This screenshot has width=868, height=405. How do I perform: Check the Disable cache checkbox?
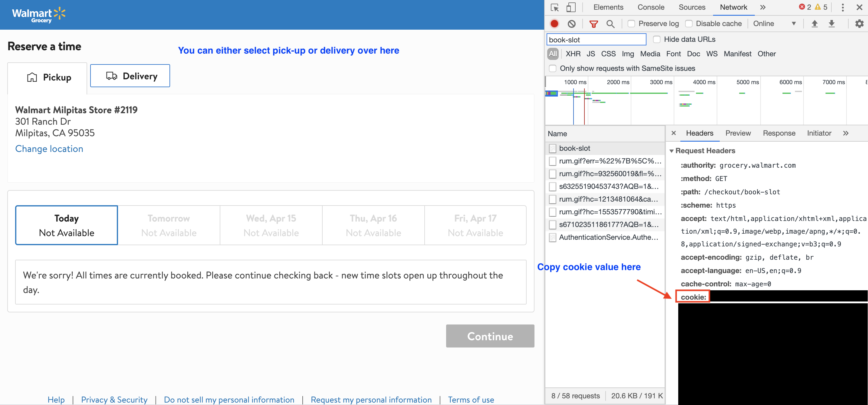689,24
